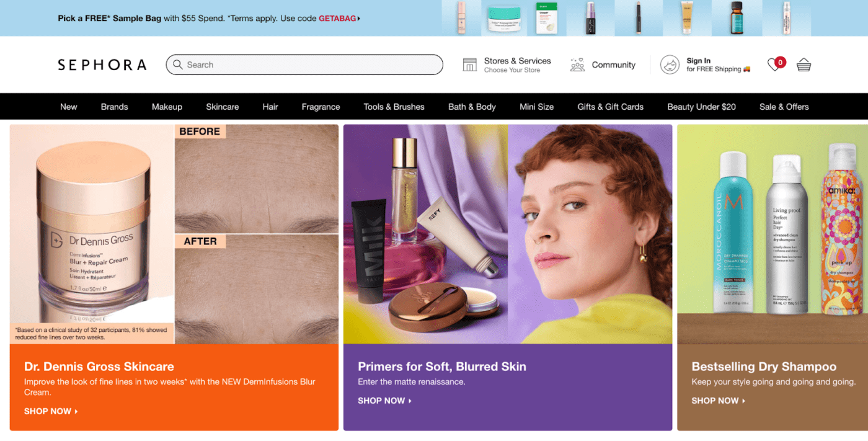Open the Beauty Under $20 menu
Viewport: 868px width, 441px height.
click(701, 107)
